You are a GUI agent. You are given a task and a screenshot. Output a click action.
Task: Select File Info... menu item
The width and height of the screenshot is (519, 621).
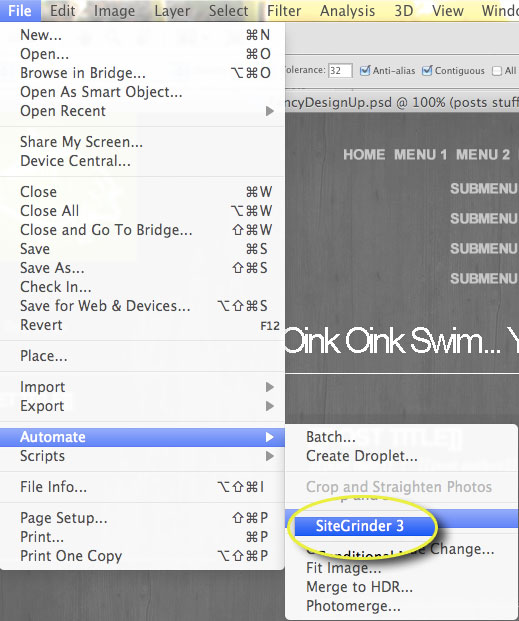click(x=142, y=487)
